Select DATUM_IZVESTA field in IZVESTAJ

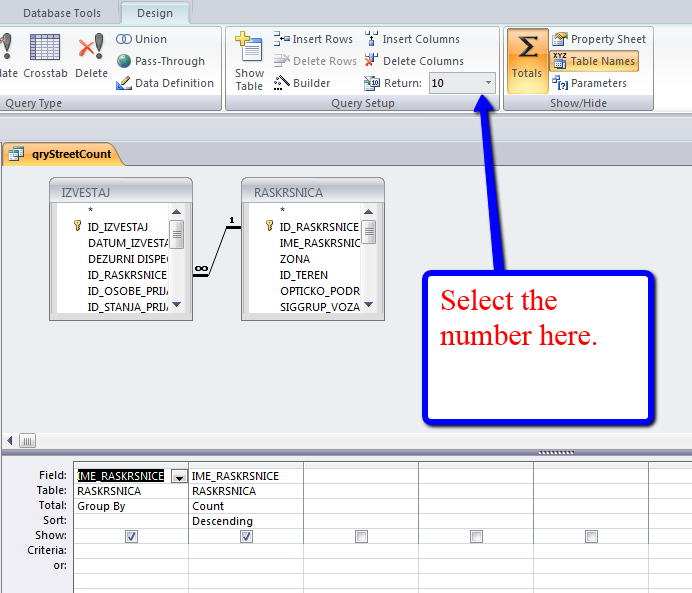click(x=128, y=243)
